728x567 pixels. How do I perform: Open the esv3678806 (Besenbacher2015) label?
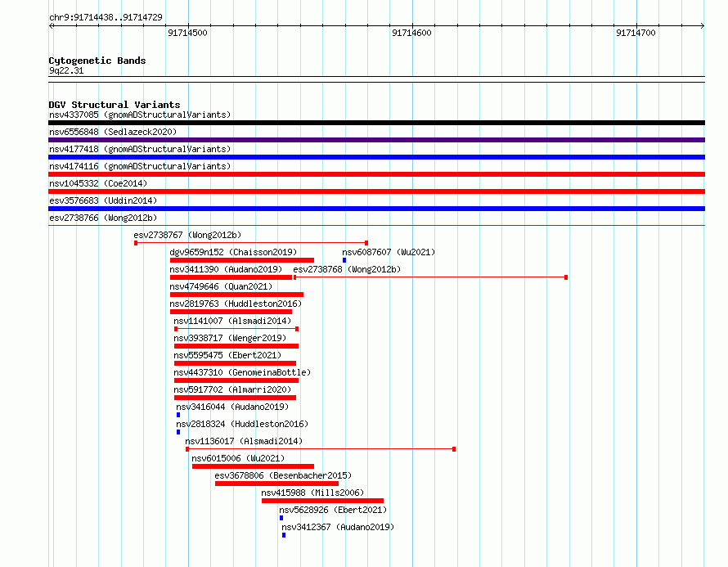coord(283,475)
